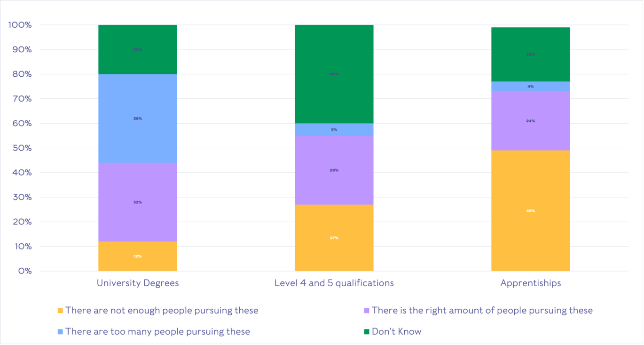Click the 36% blue segment in University Degrees bar
644x345 pixels.
click(138, 119)
